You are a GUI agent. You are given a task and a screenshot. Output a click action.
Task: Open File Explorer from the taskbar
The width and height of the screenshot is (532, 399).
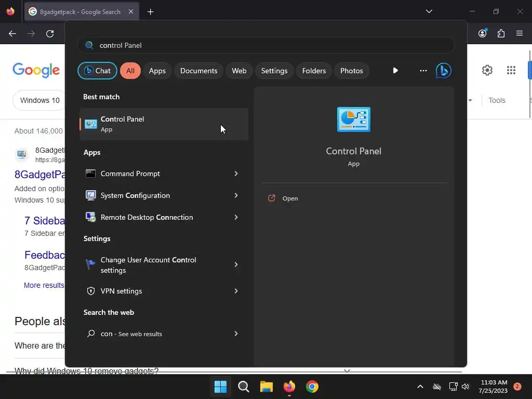[x=267, y=387]
